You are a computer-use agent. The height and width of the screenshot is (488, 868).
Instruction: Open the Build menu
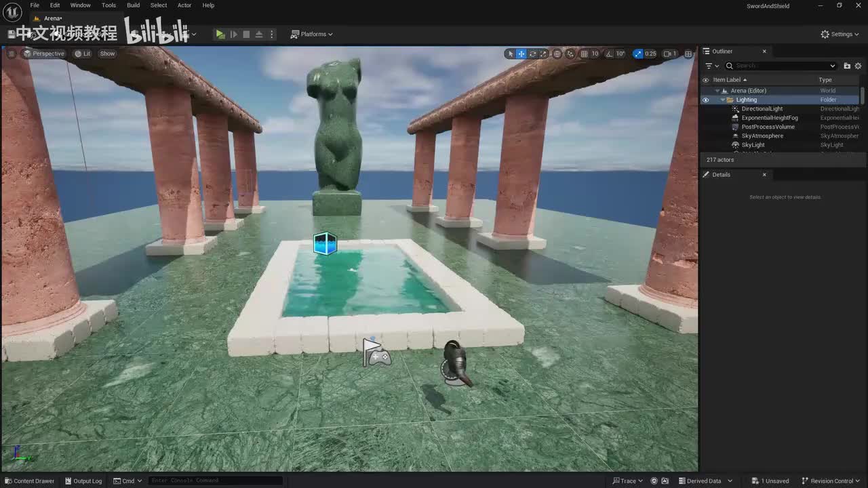pyautogui.click(x=134, y=5)
